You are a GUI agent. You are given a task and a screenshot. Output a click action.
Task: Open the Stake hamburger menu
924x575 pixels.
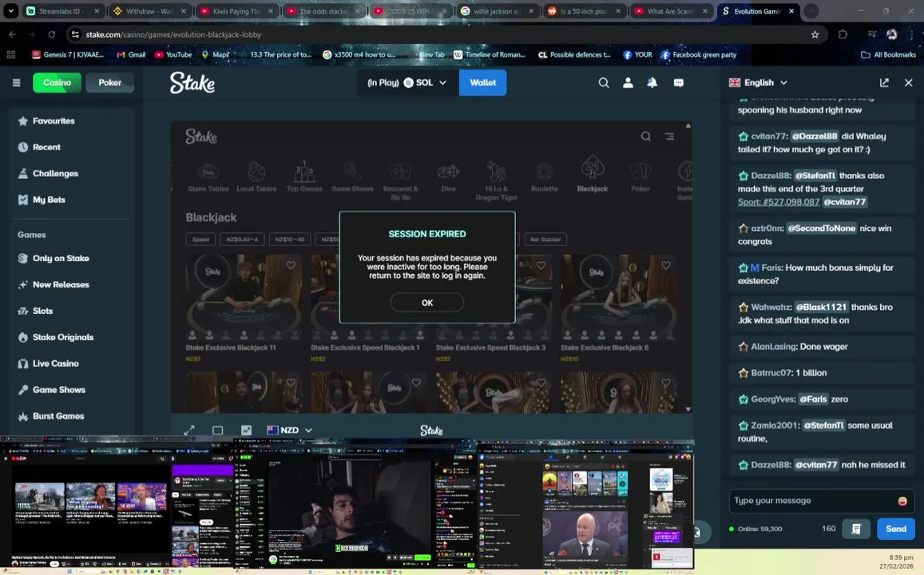pyautogui.click(x=17, y=82)
